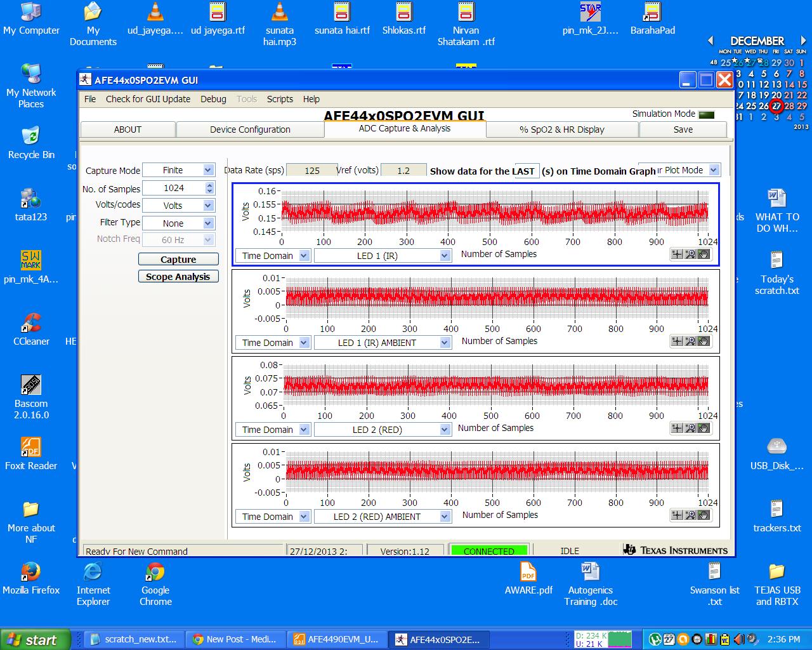Open AWARE.pdf desktop file
Screen dimensions: 812x650
point(528,578)
